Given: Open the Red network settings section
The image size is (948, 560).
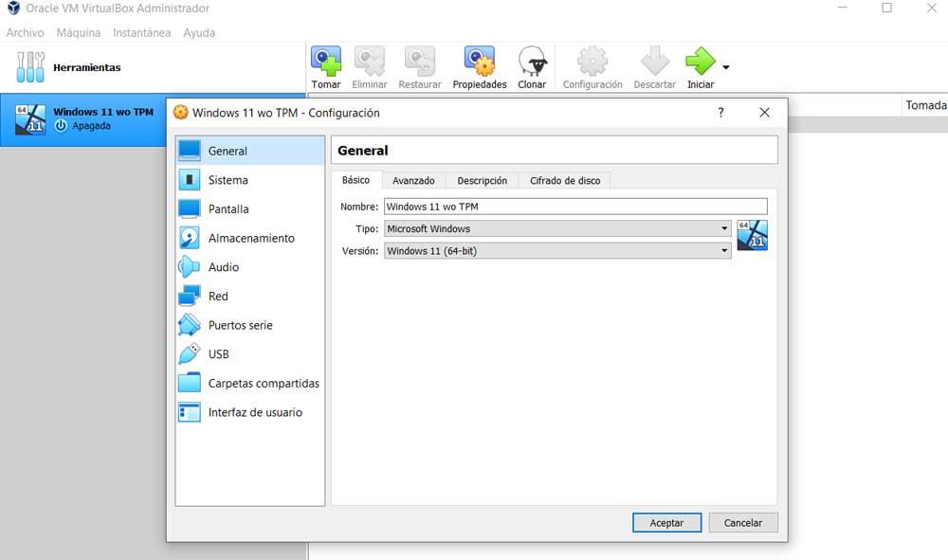Looking at the screenshot, I should pos(216,296).
